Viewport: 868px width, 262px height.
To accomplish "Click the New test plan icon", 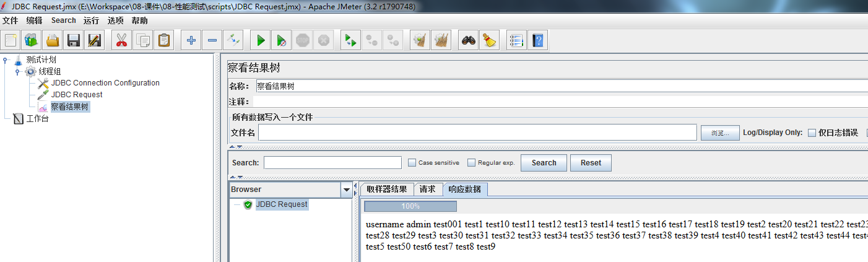I will (11, 41).
